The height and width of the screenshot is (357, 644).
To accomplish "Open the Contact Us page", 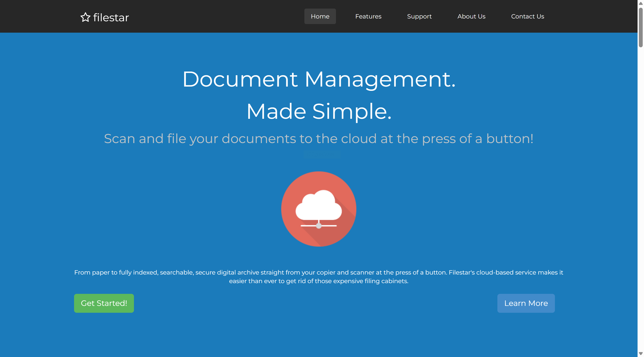I will 527,16.
